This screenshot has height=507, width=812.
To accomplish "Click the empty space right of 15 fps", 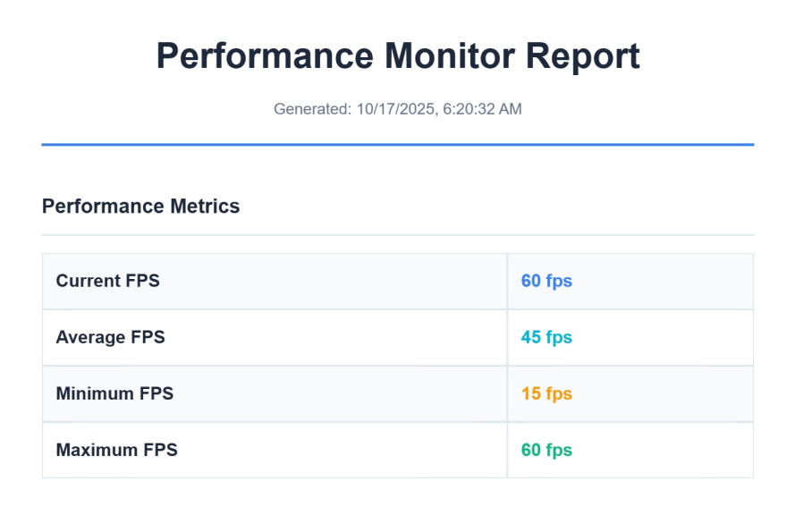I will (662, 393).
